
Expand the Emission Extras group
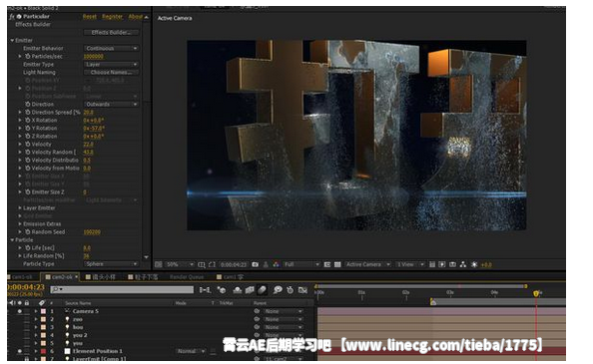click(20, 224)
